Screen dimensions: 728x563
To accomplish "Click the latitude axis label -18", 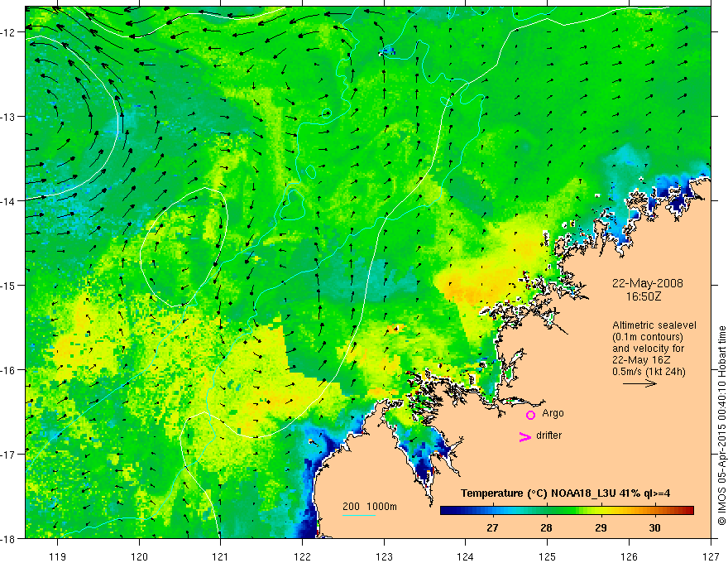I will pos(8,538).
